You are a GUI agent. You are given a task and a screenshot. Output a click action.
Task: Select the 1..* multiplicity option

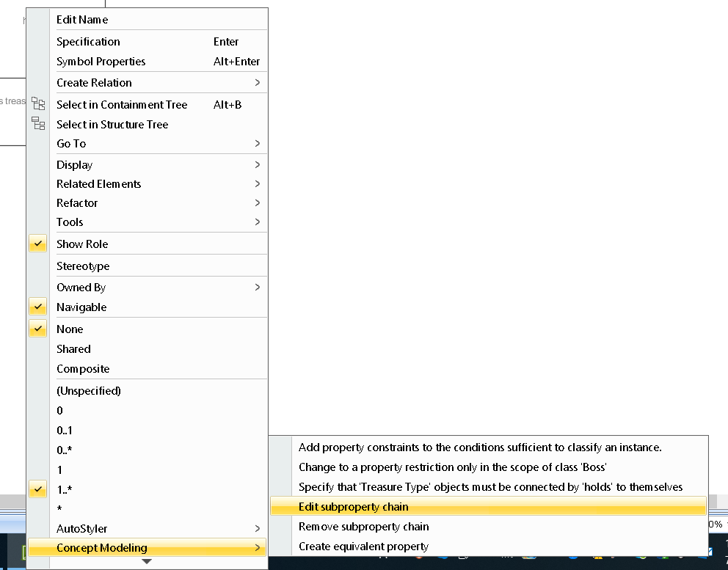click(x=148, y=490)
